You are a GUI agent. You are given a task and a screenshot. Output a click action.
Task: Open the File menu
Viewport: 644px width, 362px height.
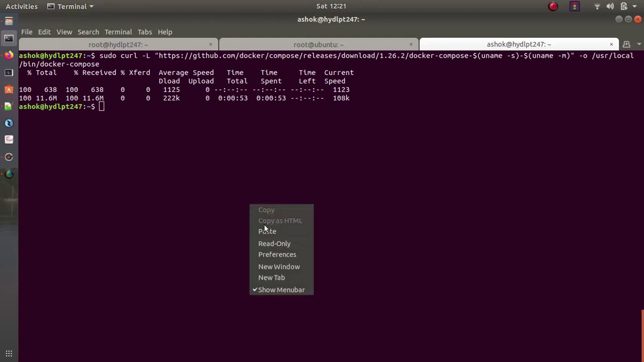[27, 32]
